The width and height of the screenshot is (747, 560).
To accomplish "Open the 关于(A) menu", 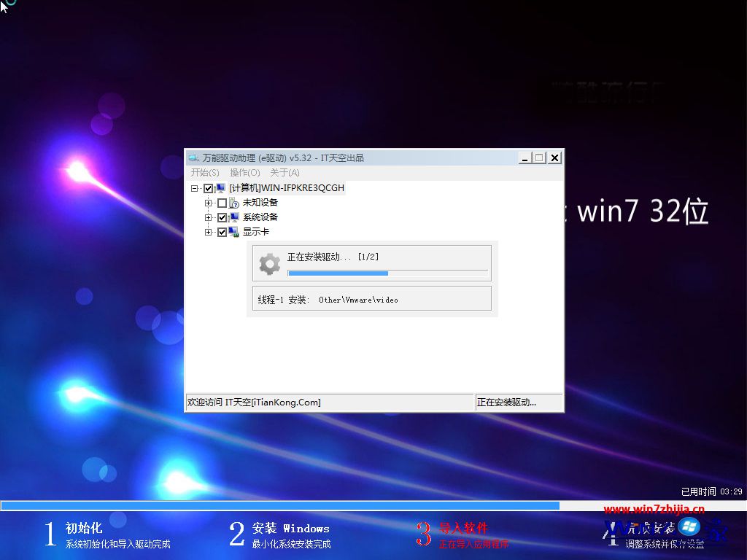I will 285,172.
